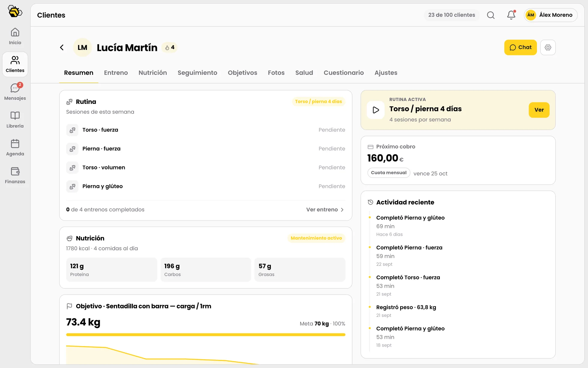Click the 196 g Carbos card
Screen dimensions: 588x368
coord(206,270)
